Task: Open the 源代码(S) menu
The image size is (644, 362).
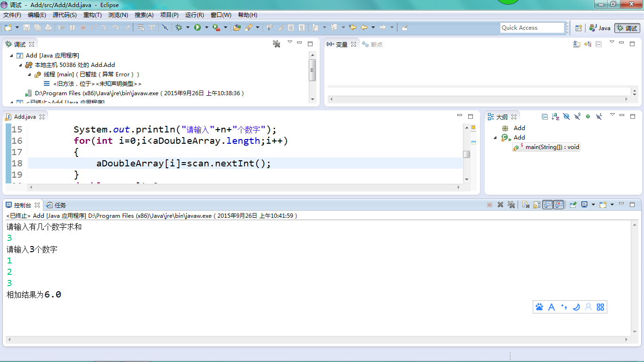Action: 65,15
